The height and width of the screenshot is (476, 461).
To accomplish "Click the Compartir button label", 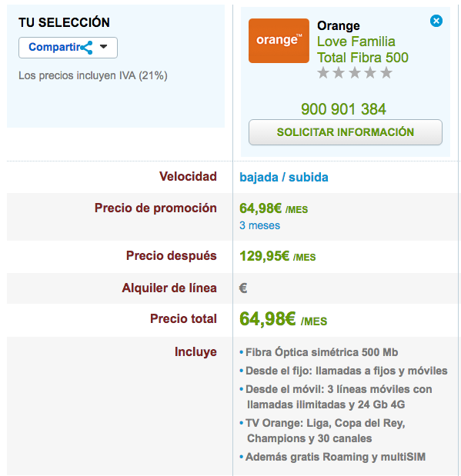I will (55, 47).
